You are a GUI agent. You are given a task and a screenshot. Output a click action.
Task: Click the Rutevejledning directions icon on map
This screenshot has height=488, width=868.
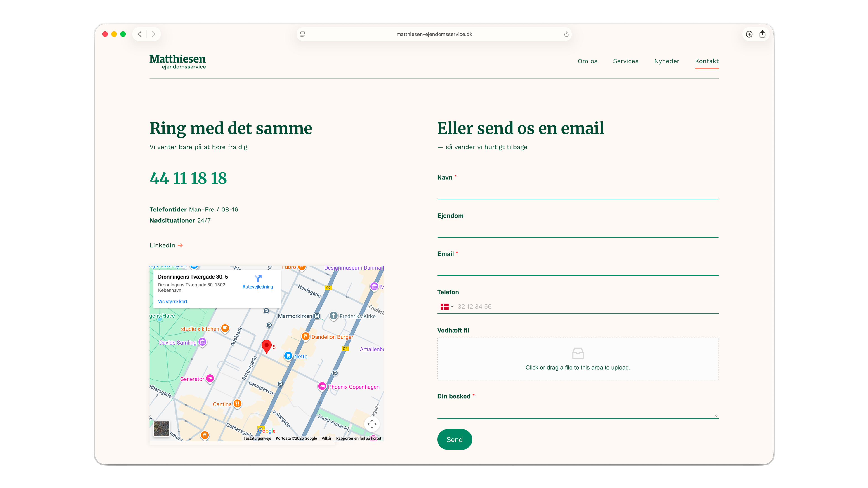pyautogui.click(x=258, y=279)
